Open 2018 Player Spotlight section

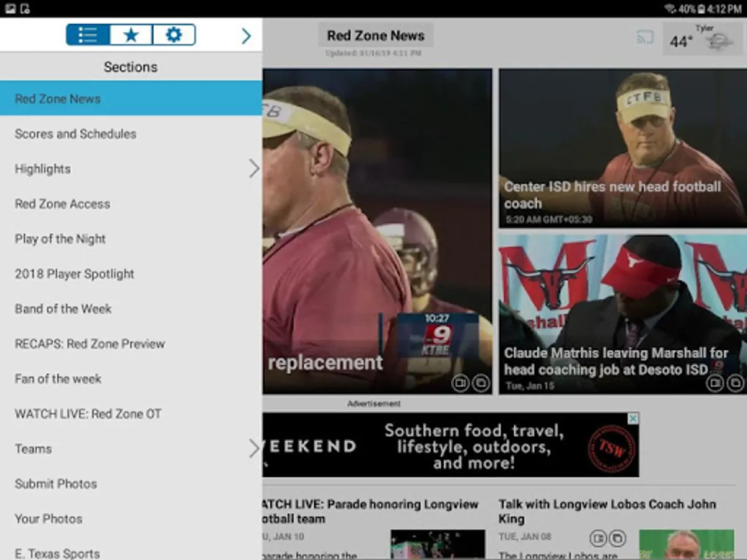point(131,274)
